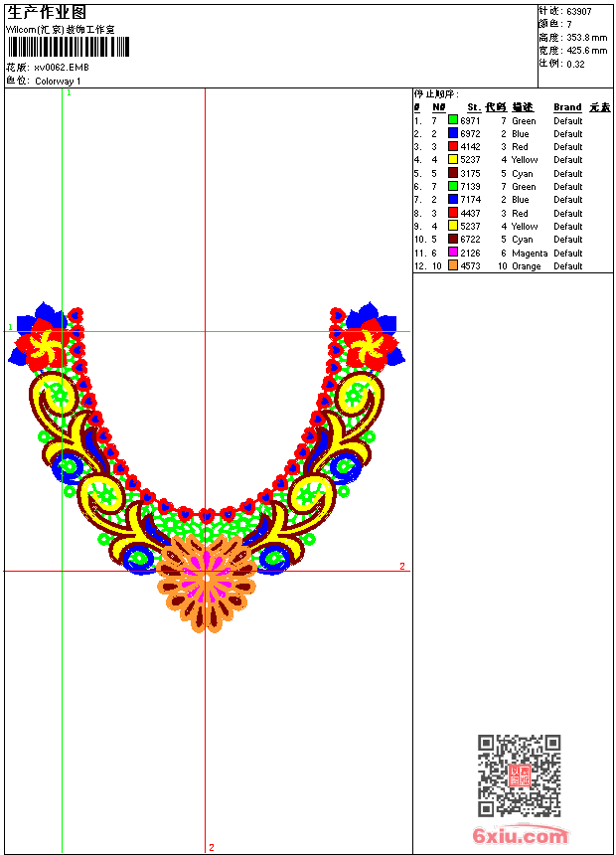Click the red-blue flower at upper left
Viewport: 616px width, 855px height.
point(42,338)
